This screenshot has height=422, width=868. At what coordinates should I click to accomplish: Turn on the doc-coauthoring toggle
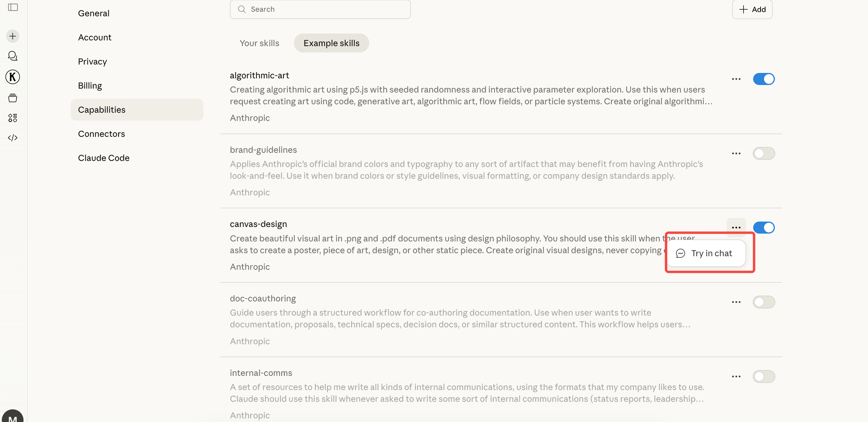(763, 302)
